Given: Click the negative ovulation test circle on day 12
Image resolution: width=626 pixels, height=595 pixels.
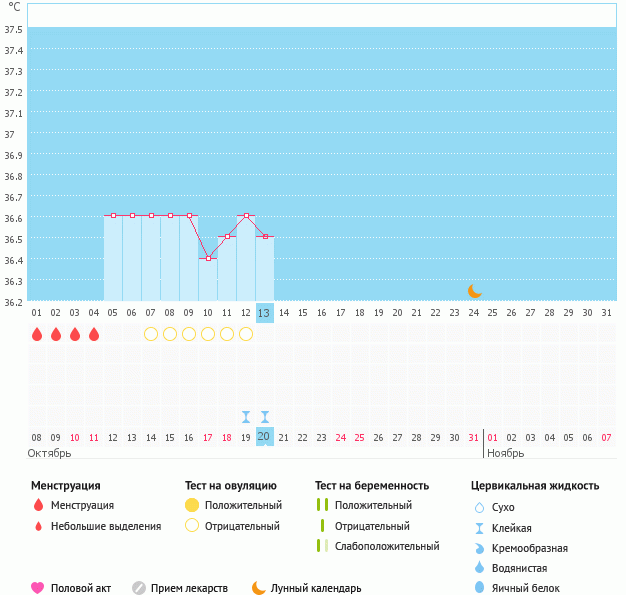Looking at the screenshot, I should 246,334.
